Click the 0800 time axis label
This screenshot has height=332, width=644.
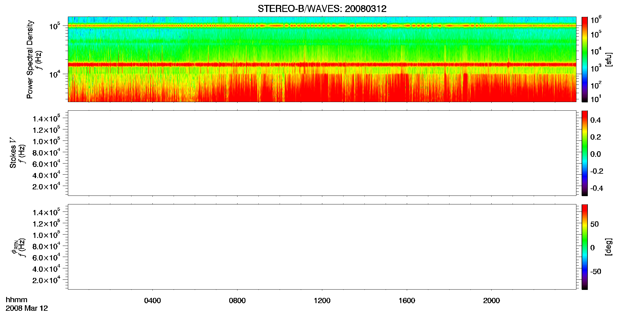pyautogui.click(x=237, y=301)
